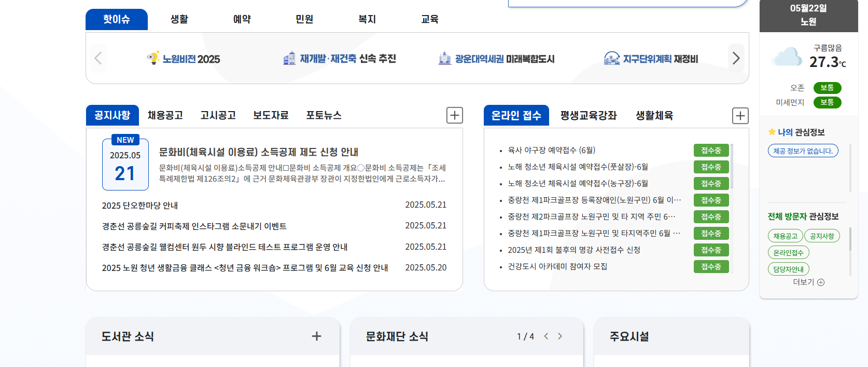
Task: Switch to the 생활체육 tab
Action: pos(654,115)
